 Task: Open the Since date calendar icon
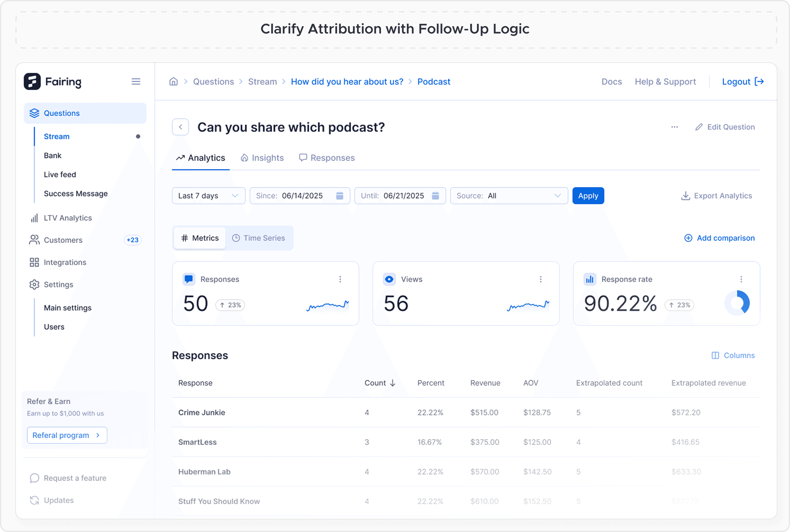click(339, 195)
